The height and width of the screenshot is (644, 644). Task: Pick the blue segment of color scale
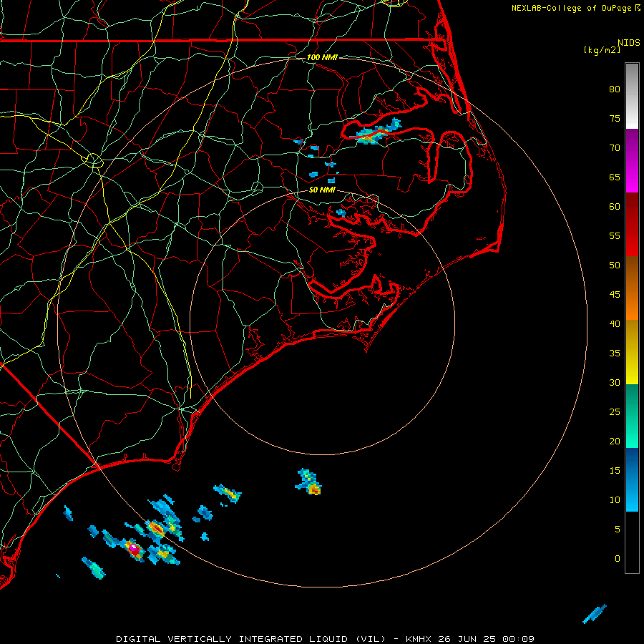632,479
